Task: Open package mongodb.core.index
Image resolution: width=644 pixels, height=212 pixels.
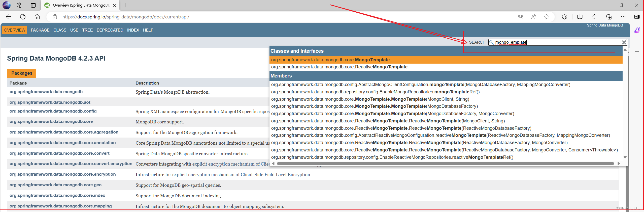Action: pos(57,195)
